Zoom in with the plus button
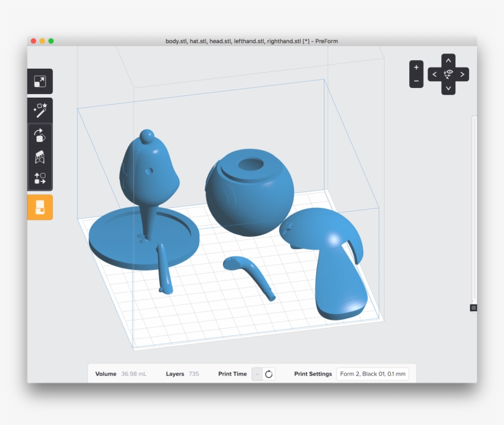Screen dimensions: 504x425 click(417, 66)
